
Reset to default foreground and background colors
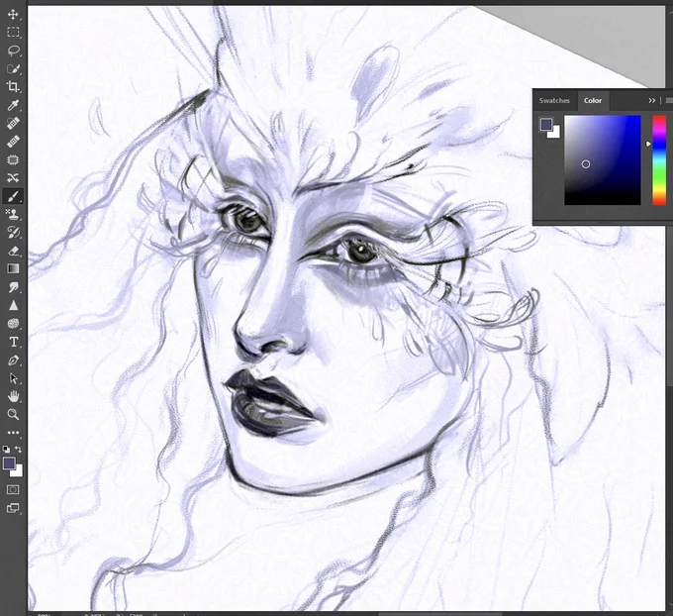6,450
